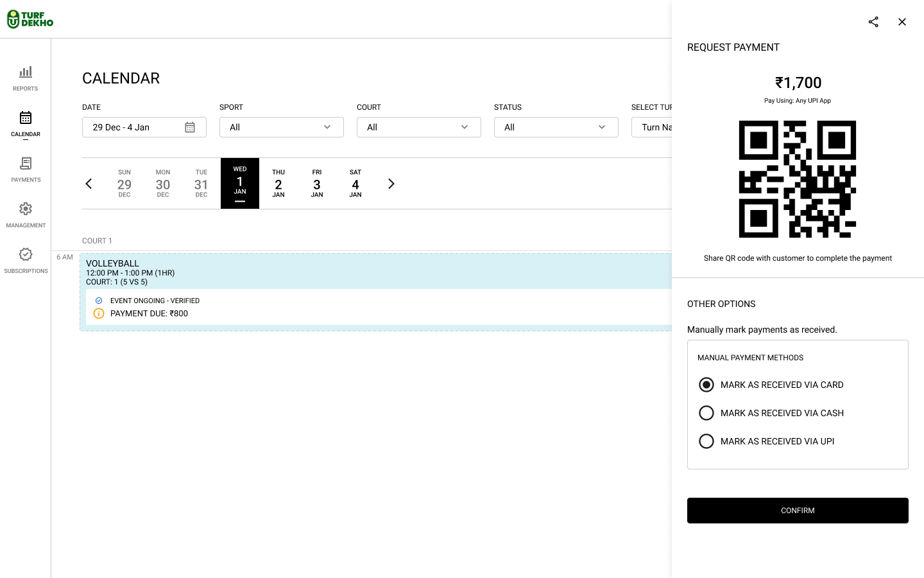Image resolution: width=924 pixels, height=578 pixels.
Task: Select Monday 30 Dec tab
Action: (x=163, y=184)
